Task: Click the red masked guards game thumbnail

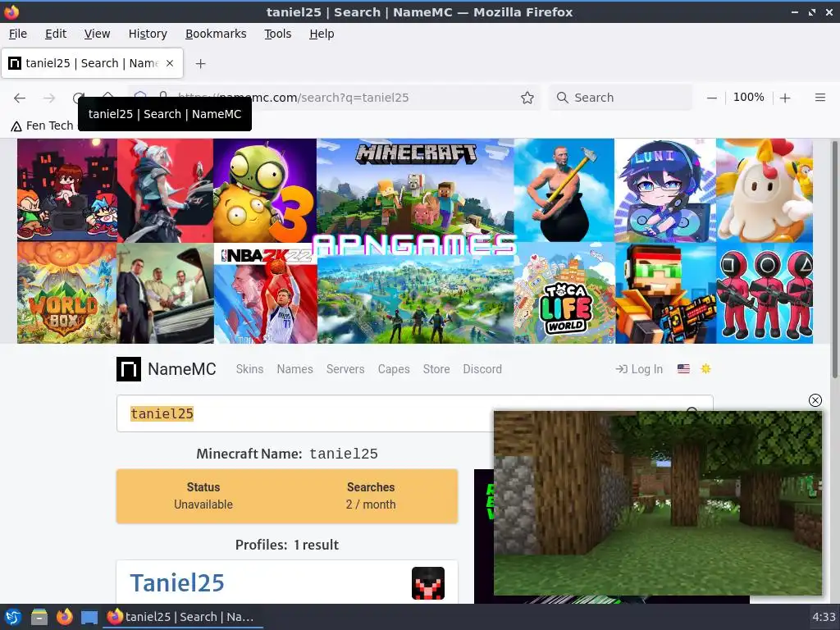Action: pyautogui.click(x=765, y=293)
